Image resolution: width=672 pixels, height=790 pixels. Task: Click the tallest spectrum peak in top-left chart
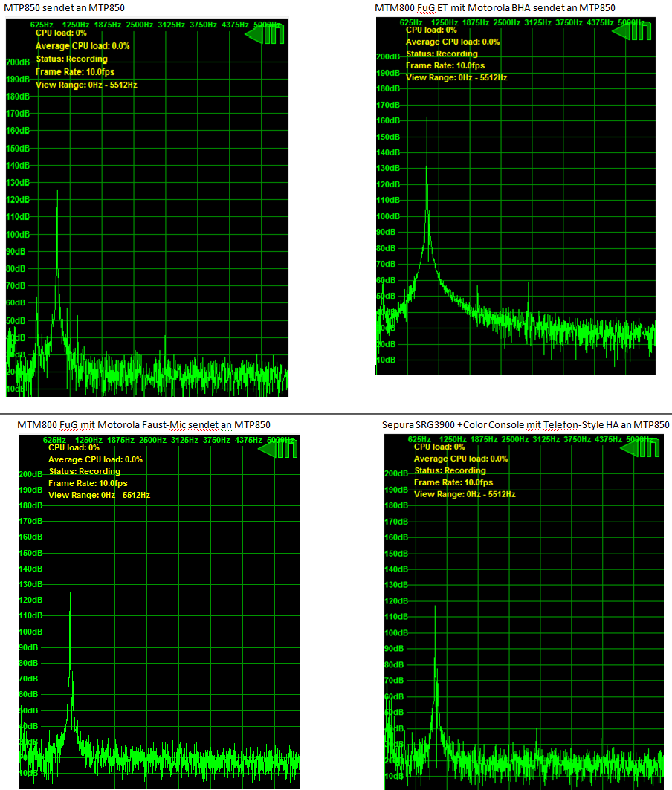[57, 191]
